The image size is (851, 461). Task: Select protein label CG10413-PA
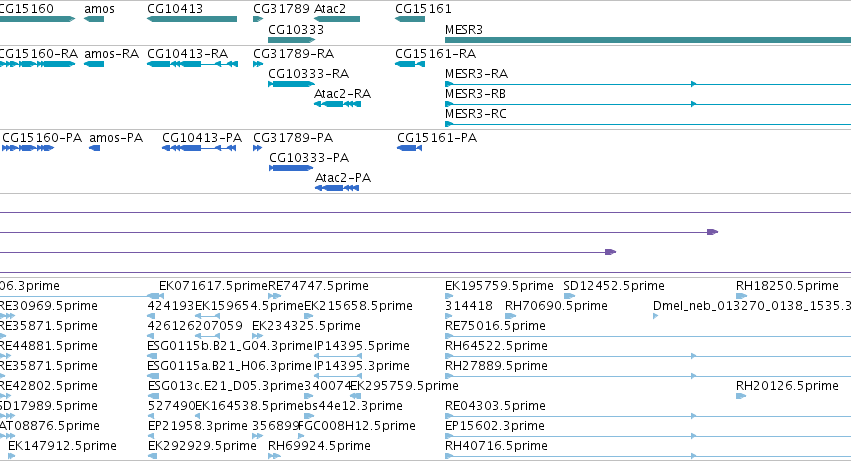(202, 137)
